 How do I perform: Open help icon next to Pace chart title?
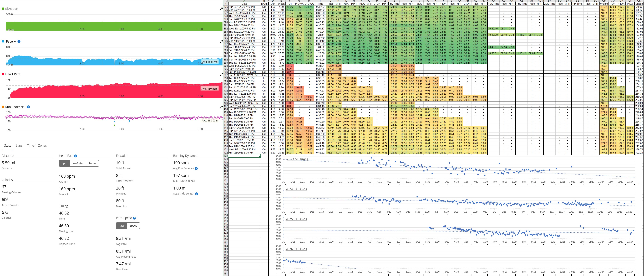19,42
